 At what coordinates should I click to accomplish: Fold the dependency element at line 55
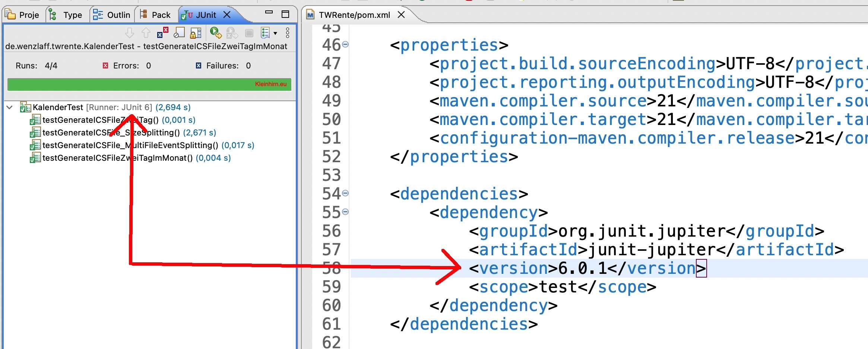click(345, 212)
